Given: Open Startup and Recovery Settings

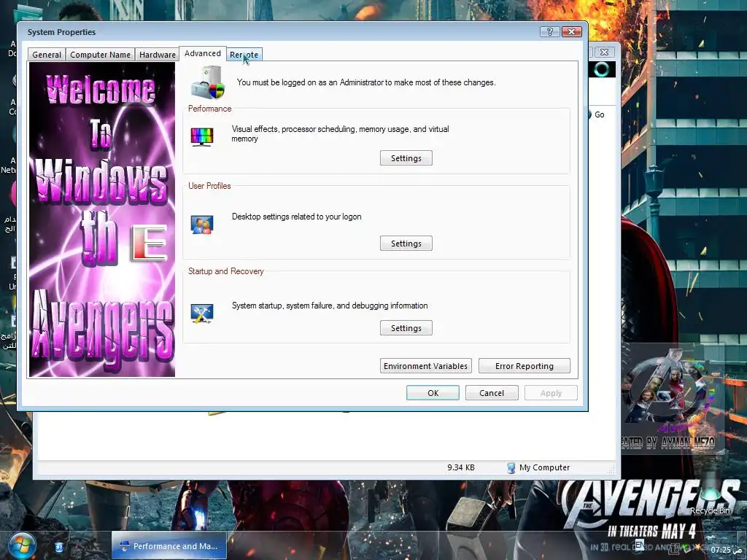Looking at the screenshot, I should coord(406,328).
